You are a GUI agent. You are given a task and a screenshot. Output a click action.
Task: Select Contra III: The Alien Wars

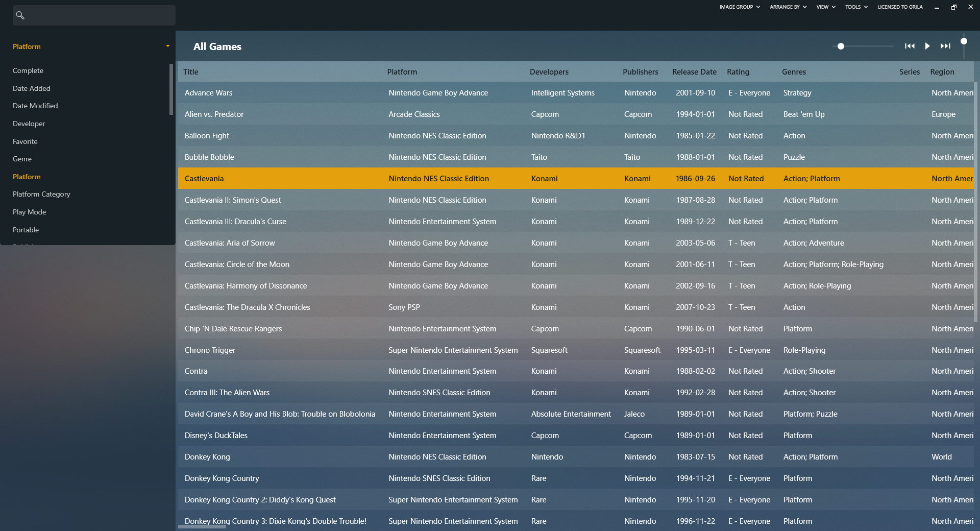click(227, 393)
